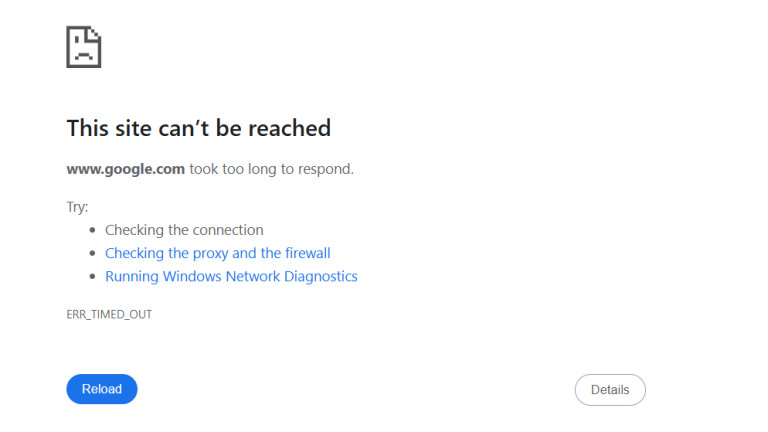The width and height of the screenshot is (768, 432).
Task: Click the 'Try:' label
Action: click(x=77, y=207)
